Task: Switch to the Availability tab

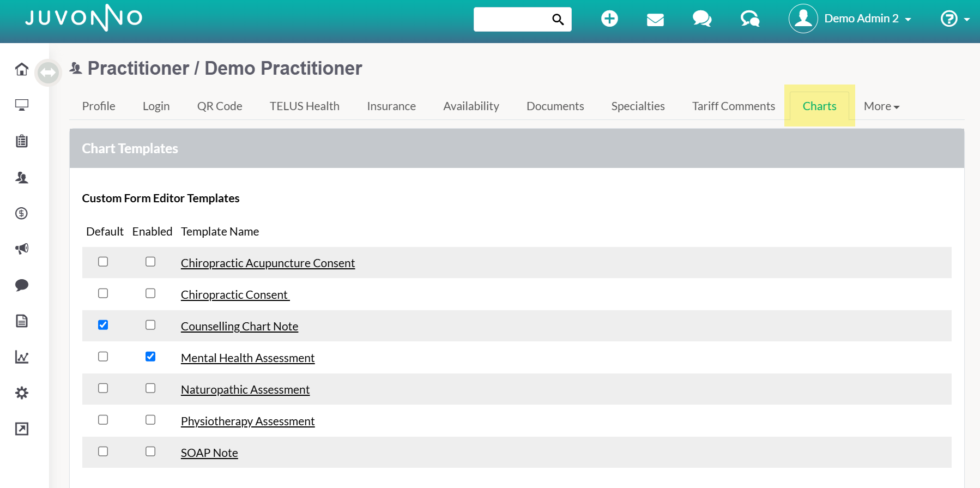Action: click(471, 106)
